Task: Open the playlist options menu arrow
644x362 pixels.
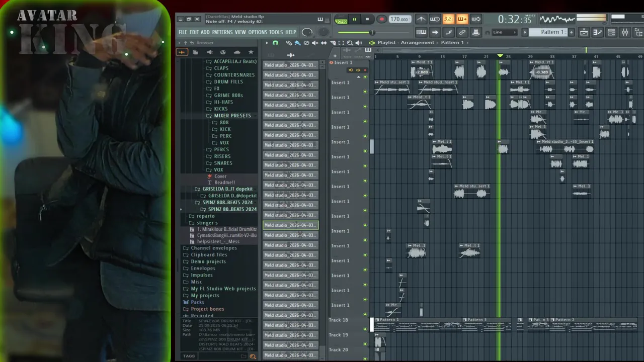Action: point(267,43)
